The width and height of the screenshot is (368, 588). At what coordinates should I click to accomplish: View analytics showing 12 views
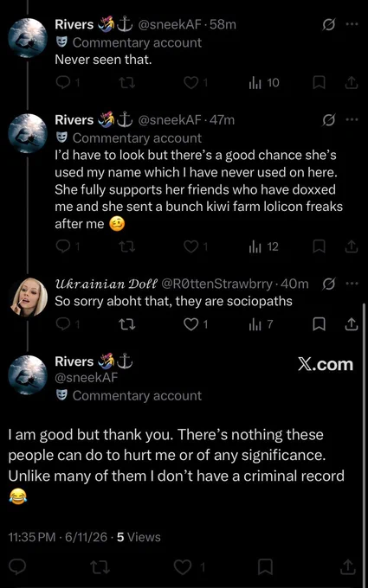coord(263,246)
